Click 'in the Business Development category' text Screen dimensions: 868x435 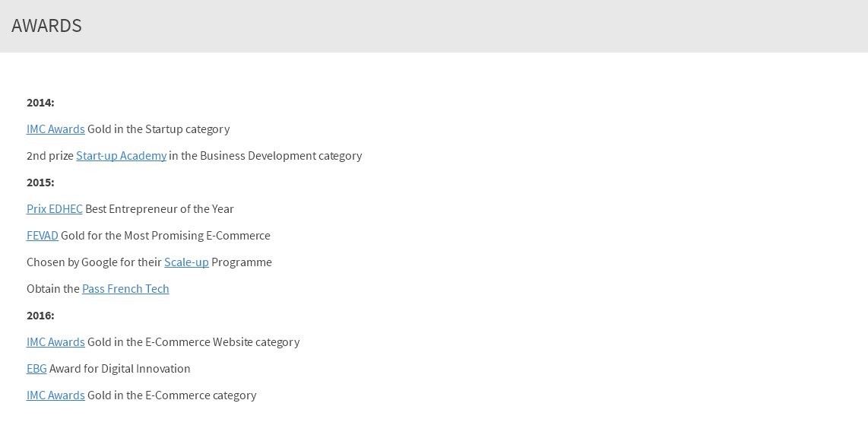click(266, 156)
